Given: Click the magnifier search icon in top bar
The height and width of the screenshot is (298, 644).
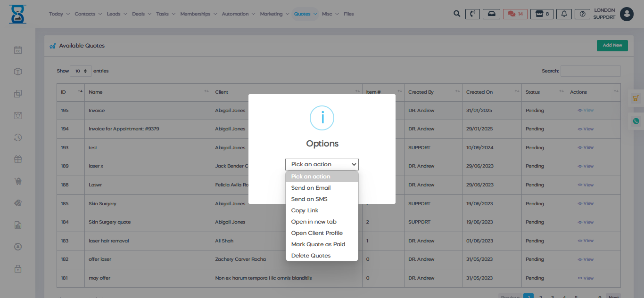Looking at the screenshot, I should point(456,14).
